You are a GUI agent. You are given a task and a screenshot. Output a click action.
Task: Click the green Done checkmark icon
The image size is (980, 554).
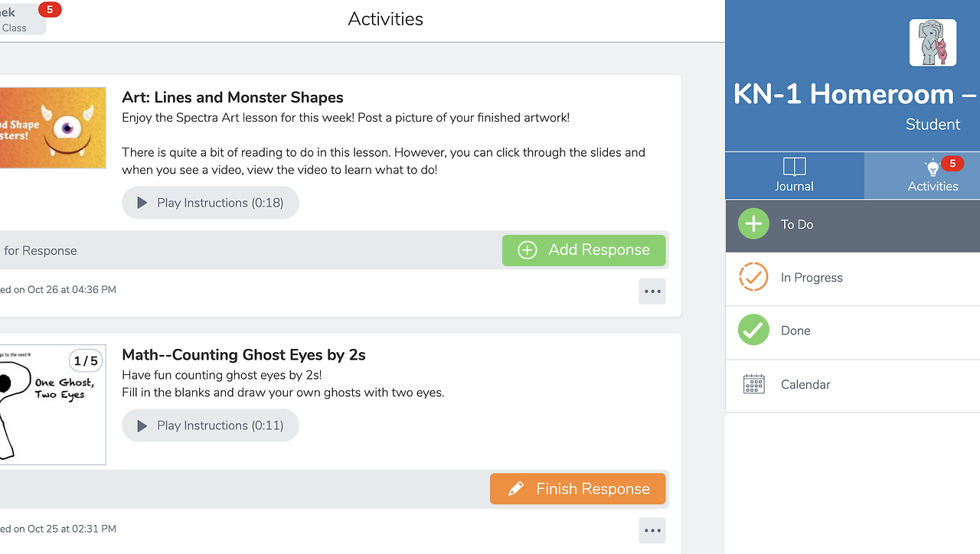coord(753,331)
